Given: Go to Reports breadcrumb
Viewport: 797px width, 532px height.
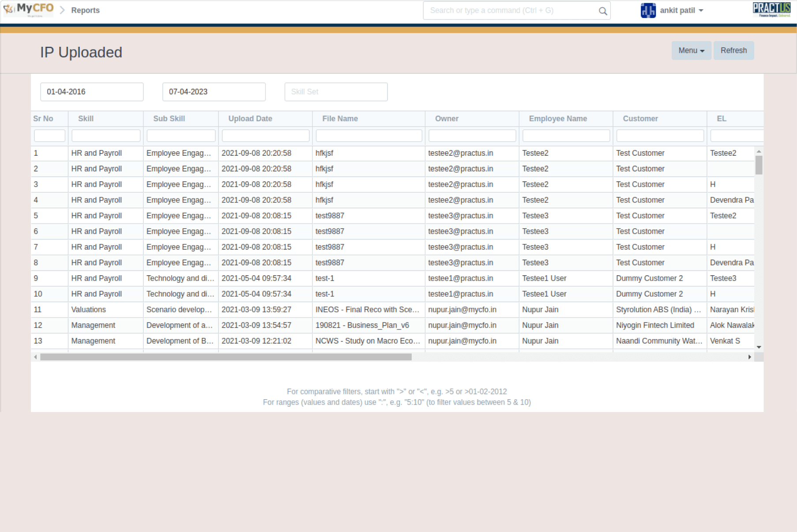Looking at the screenshot, I should coord(85,11).
